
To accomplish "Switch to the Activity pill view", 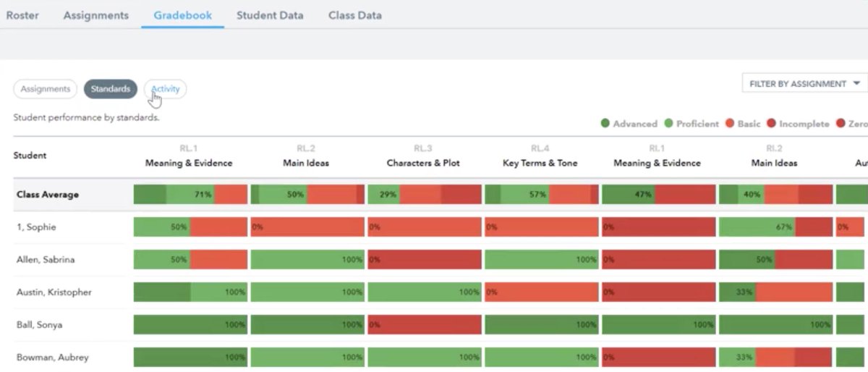I will [166, 89].
